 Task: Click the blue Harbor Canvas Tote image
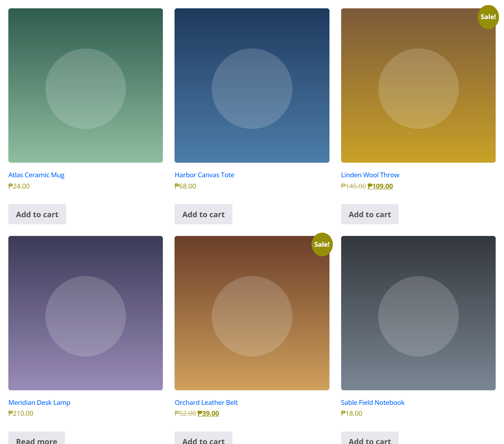pyautogui.click(x=252, y=86)
